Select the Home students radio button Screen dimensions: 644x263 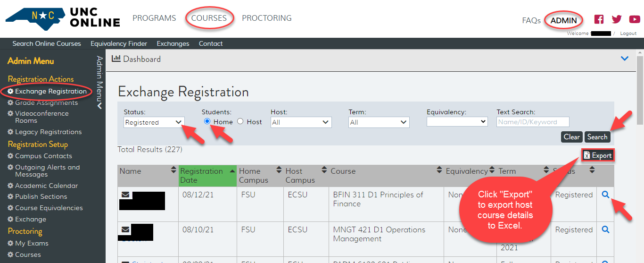(x=207, y=121)
